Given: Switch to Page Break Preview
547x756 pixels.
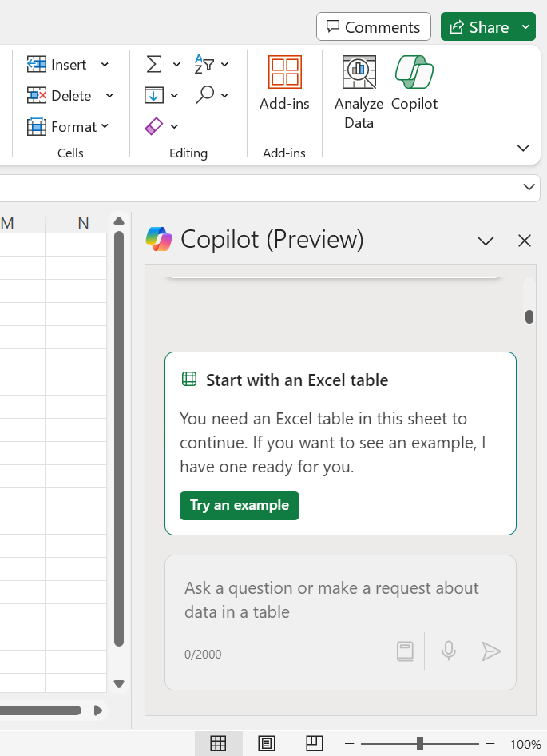Looking at the screenshot, I should 314,743.
